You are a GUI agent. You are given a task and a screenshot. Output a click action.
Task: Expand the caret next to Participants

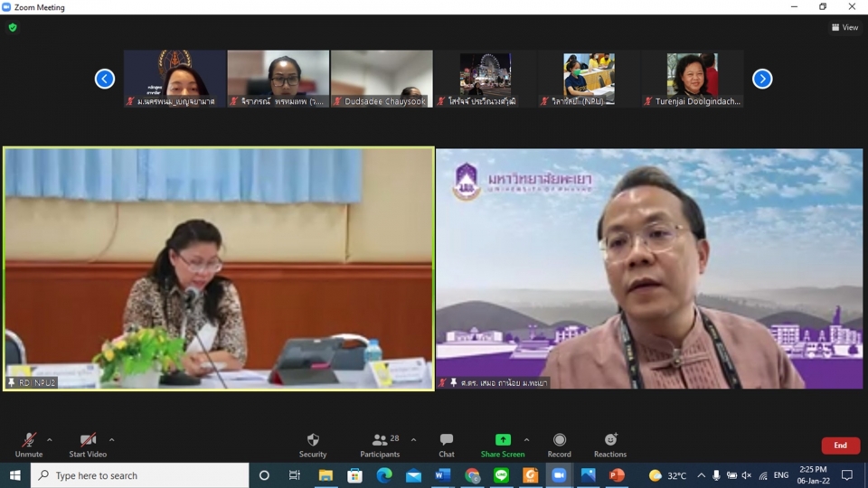tap(413, 440)
